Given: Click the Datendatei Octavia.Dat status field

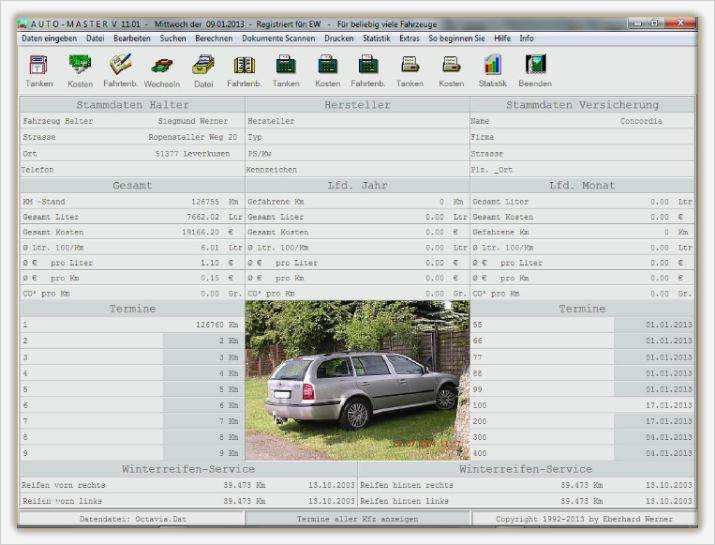Looking at the screenshot, I should pos(131,519).
